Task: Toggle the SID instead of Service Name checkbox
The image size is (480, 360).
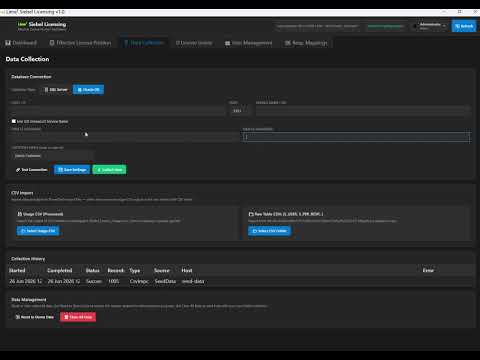Action: coord(14,121)
